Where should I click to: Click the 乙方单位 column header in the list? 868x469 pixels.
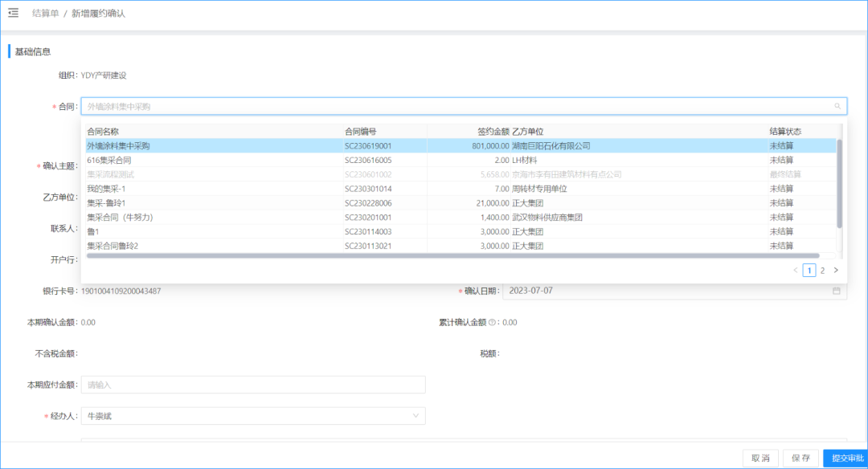point(527,132)
